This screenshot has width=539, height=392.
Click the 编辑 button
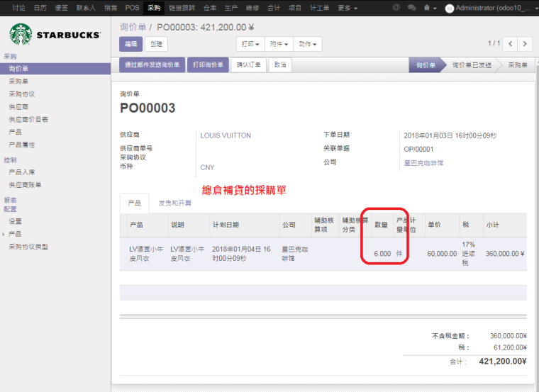130,44
